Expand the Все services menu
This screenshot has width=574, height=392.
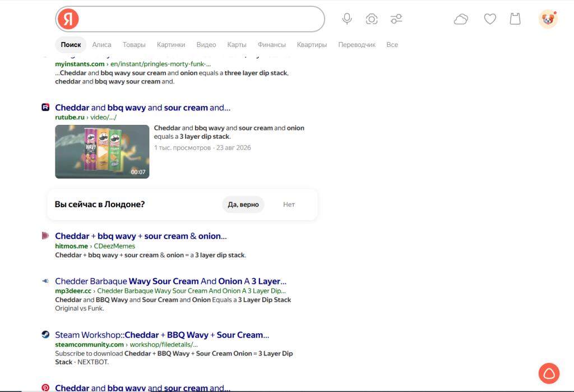coord(392,45)
